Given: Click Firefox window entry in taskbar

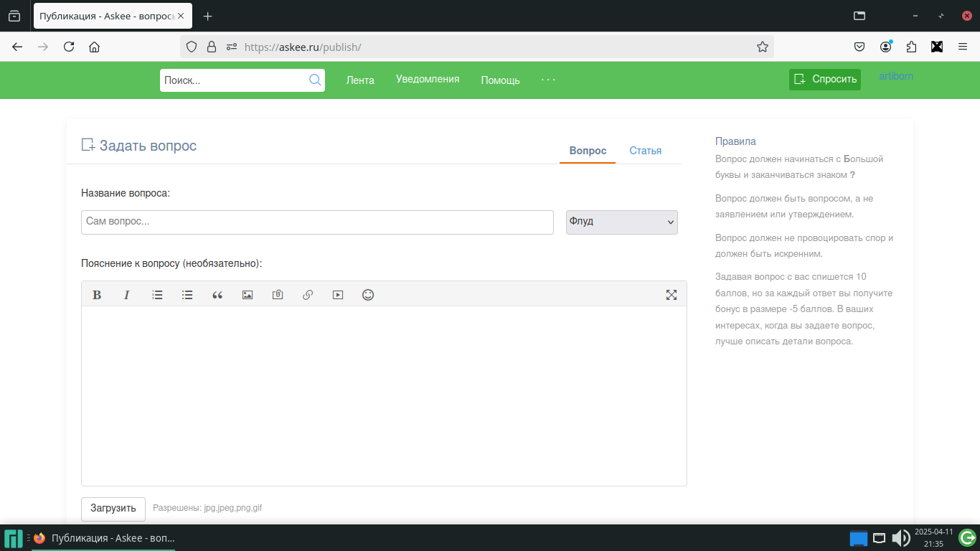Looking at the screenshot, I should pos(104,538).
